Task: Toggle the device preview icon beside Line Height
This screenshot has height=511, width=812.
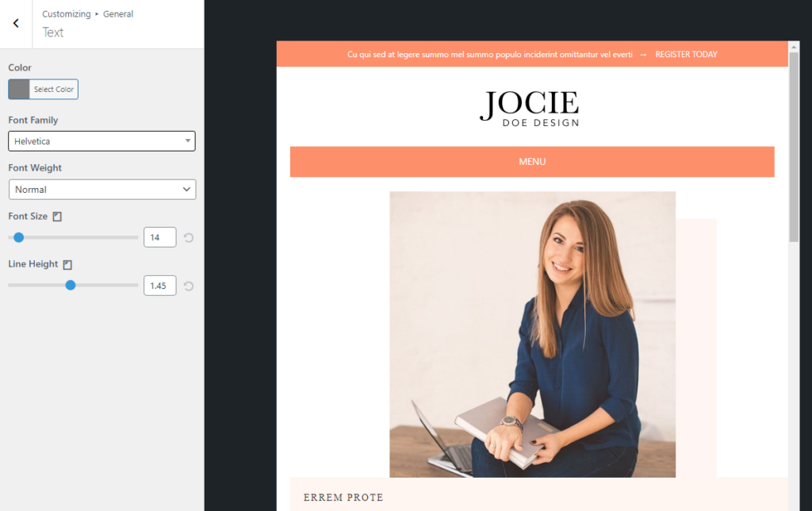Action: [67, 263]
